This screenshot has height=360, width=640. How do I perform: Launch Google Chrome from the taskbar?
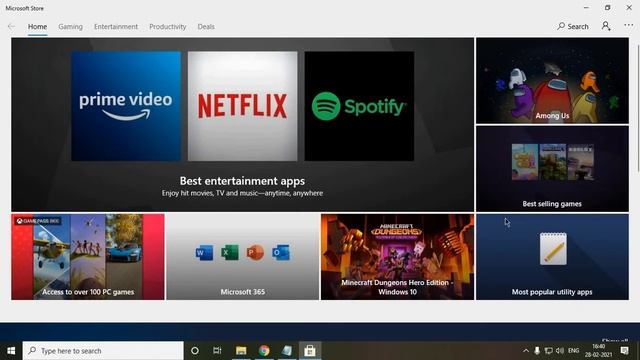[x=264, y=351]
